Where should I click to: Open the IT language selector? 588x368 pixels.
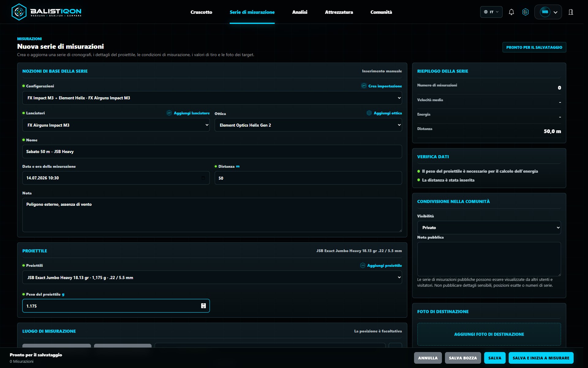(x=491, y=12)
